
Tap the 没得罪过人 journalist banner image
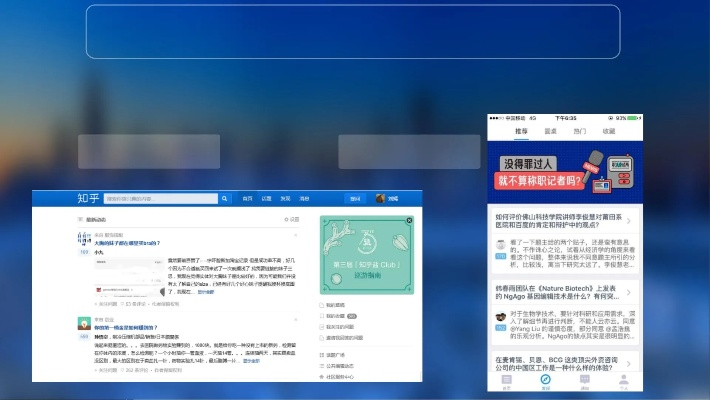tap(564, 168)
